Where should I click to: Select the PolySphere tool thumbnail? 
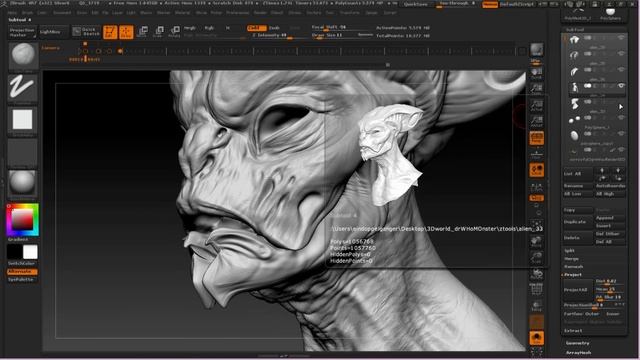[611, 13]
